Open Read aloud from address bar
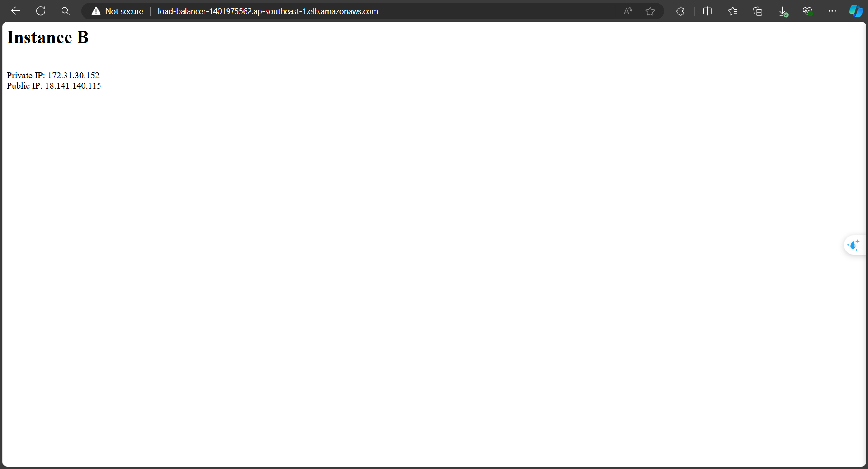 [627, 11]
